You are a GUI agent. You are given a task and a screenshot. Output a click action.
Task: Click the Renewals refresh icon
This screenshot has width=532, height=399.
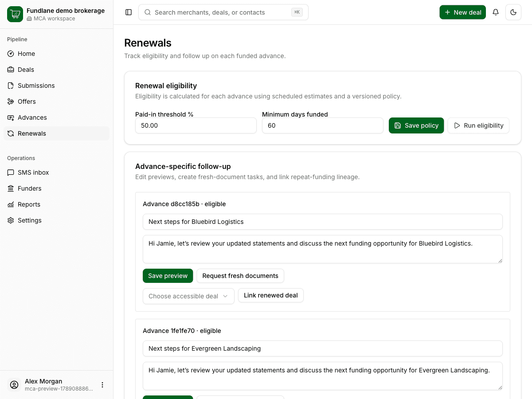[x=11, y=133]
